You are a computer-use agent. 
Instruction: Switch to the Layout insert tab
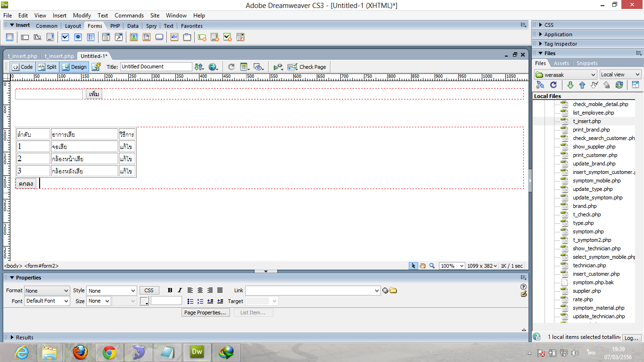point(73,26)
